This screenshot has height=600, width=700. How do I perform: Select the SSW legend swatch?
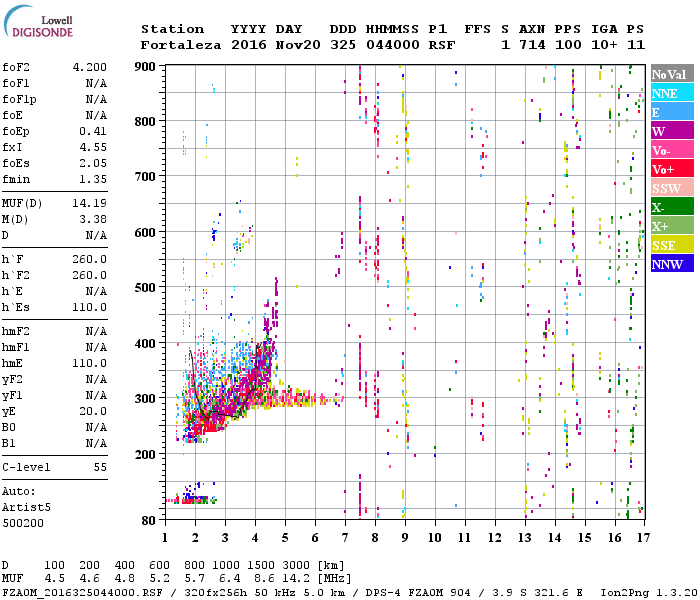(x=672, y=188)
